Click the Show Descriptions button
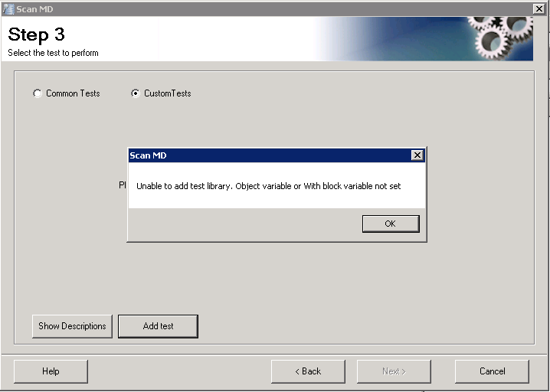This screenshot has width=550, height=392. point(72,326)
